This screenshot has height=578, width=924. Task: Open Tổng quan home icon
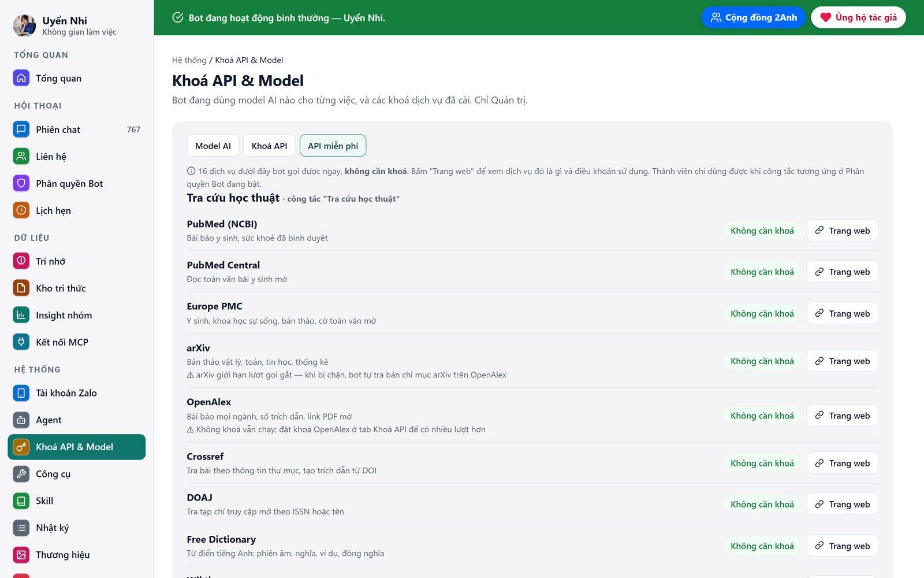click(x=21, y=78)
